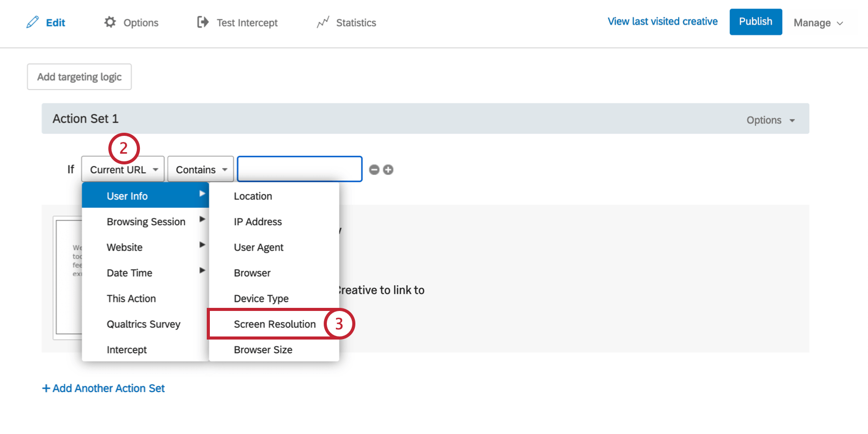
Task: Open the View last visited creative link
Action: [662, 21]
